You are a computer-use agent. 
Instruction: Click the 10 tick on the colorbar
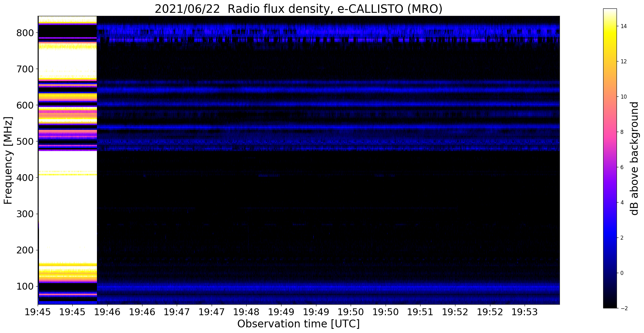pyautogui.click(x=624, y=97)
